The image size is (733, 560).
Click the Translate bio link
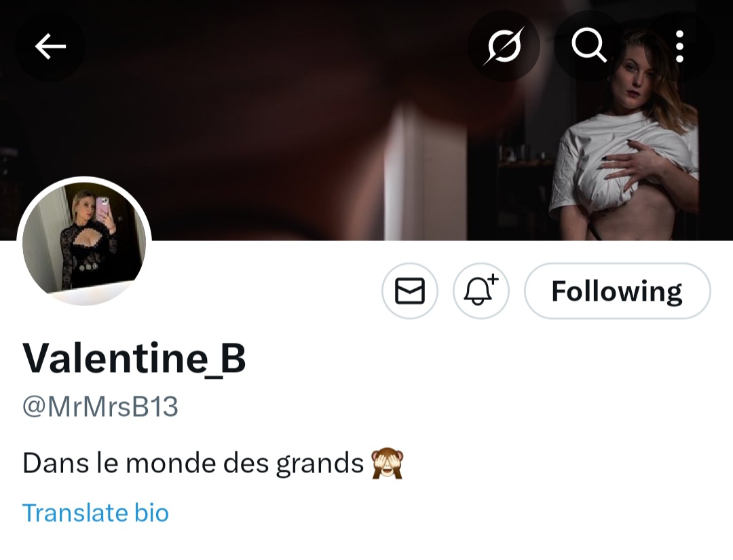coord(96,512)
